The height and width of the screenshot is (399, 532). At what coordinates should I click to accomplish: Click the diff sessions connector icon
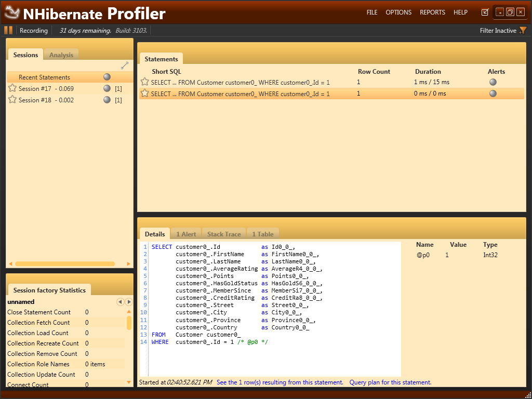pyautogui.click(x=125, y=66)
